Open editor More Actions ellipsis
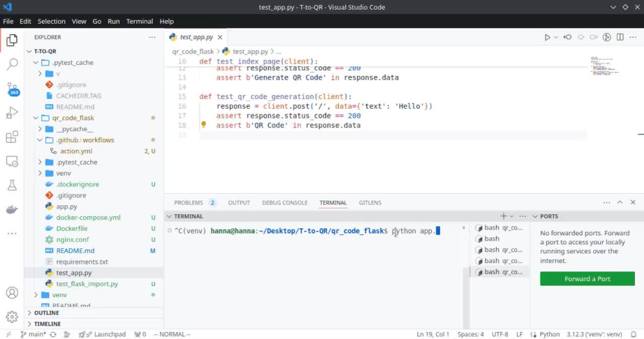Image resolution: width=644 pixels, height=339 pixels. click(x=633, y=37)
